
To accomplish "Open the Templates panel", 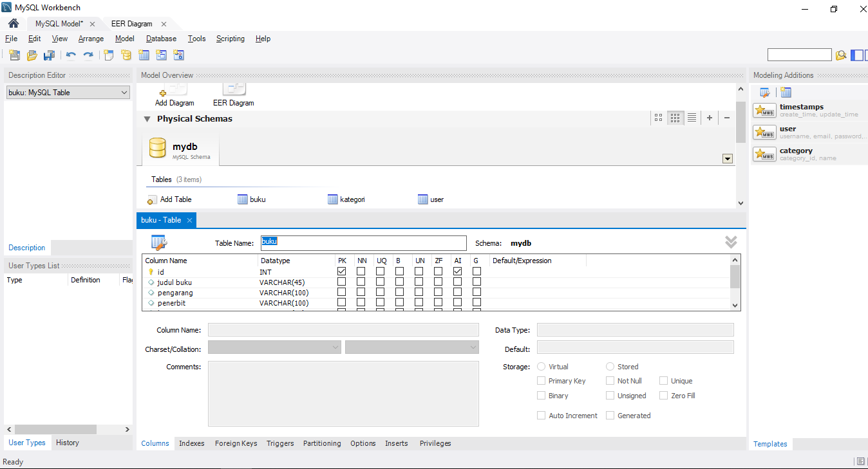I will [770, 443].
